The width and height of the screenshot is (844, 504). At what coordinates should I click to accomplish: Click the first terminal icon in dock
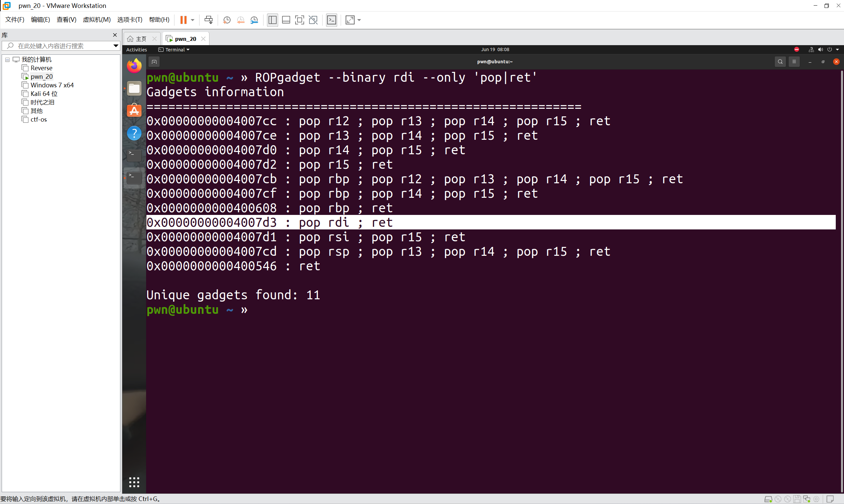[134, 155]
